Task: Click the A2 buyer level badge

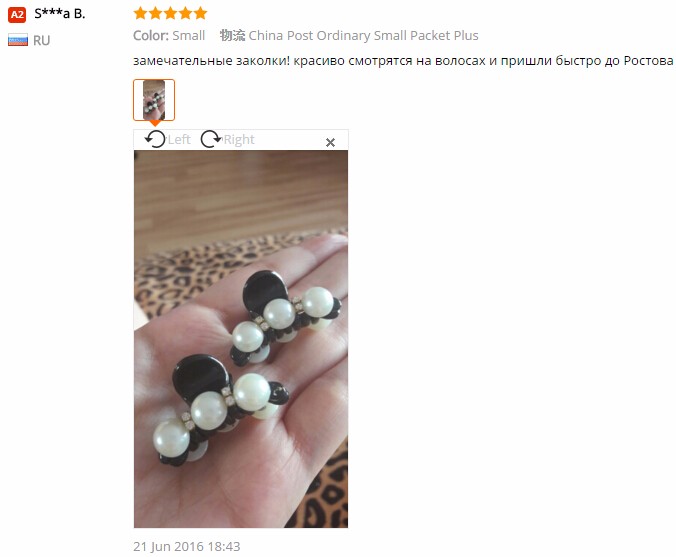Action: tap(17, 15)
